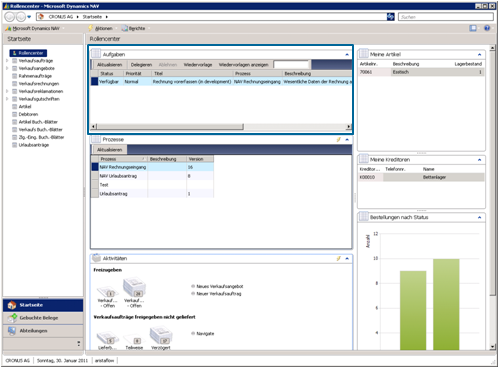Click the Startseite house icon
499x368 pixels.
pos(12,305)
